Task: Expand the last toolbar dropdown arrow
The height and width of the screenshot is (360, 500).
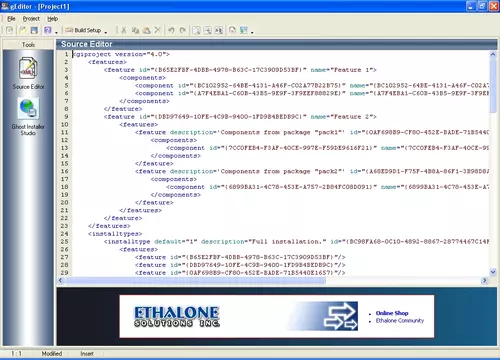Action: point(252,32)
